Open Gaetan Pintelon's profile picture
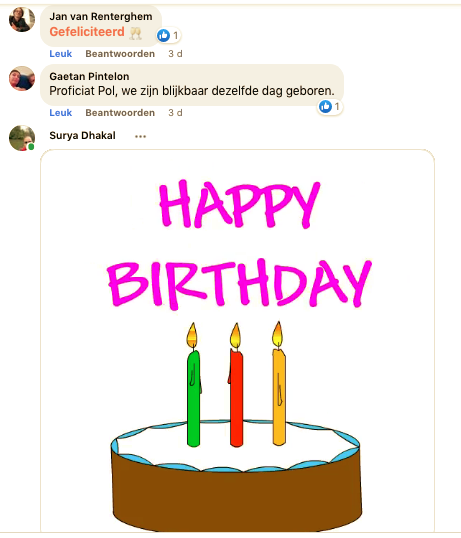 point(22,79)
